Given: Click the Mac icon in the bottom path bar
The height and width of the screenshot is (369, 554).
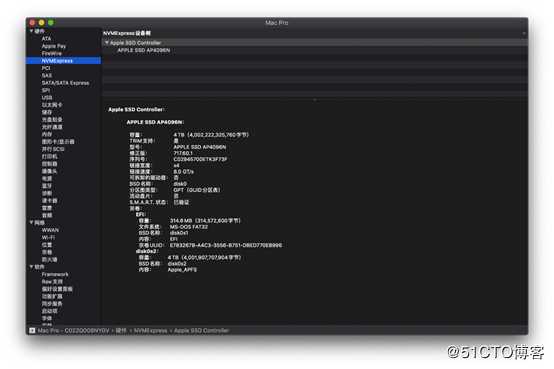Looking at the screenshot, I should (32, 330).
